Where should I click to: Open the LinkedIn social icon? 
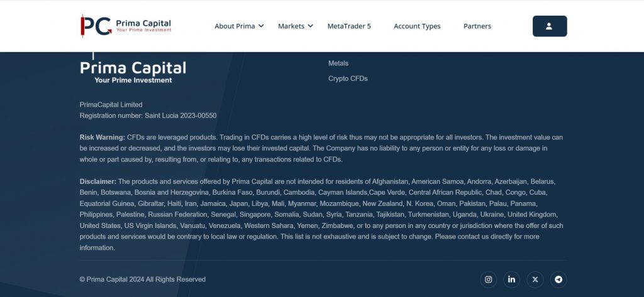pyautogui.click(x=511, y=279)
